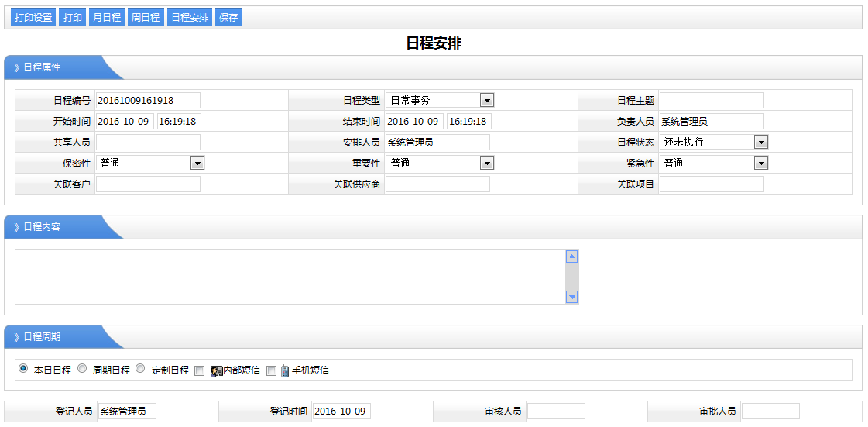Click the 手机短信 mobile phone icon
868x427 pixels.
[x=285, y=370]
